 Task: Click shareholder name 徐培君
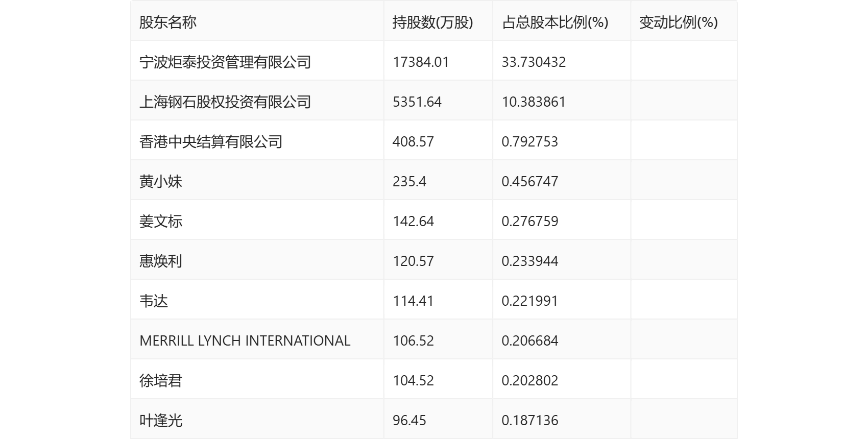coord(161,381)
